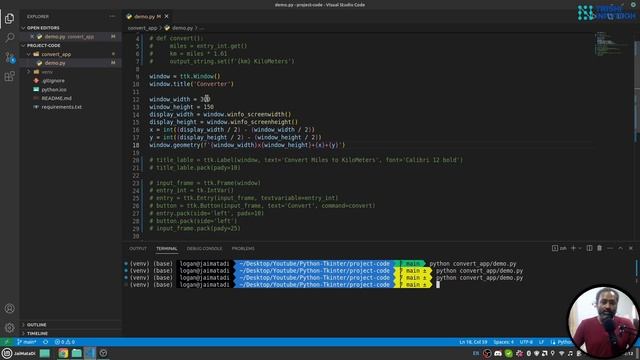Open the Source Control view
The image size is (640, 360).
coord(9,57)
